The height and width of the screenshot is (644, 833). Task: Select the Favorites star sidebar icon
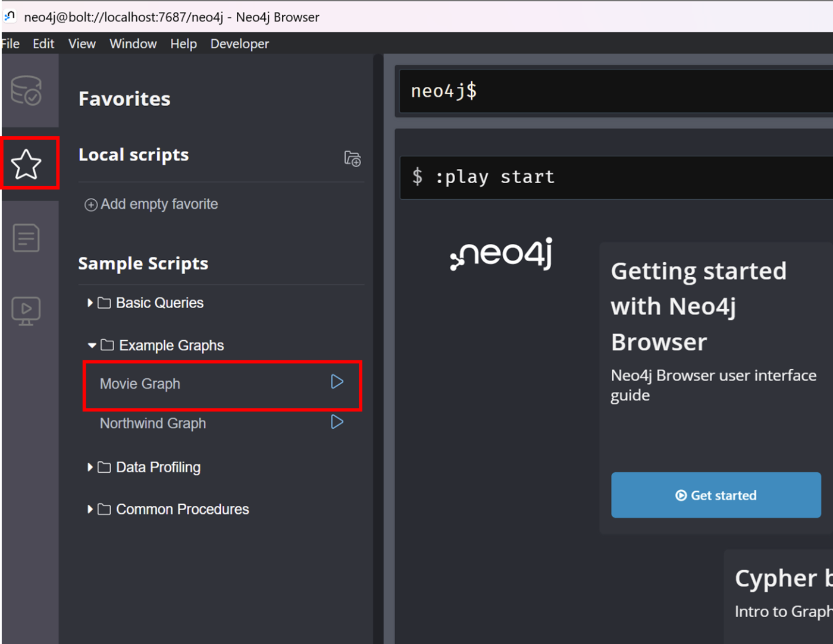(27, 164)
